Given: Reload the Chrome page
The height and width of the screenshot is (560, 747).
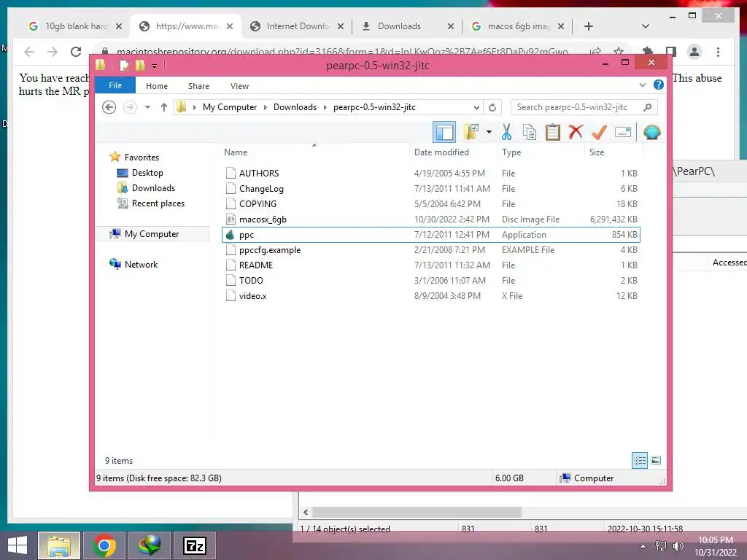Looking at the screenshot, I should (76, 52).
